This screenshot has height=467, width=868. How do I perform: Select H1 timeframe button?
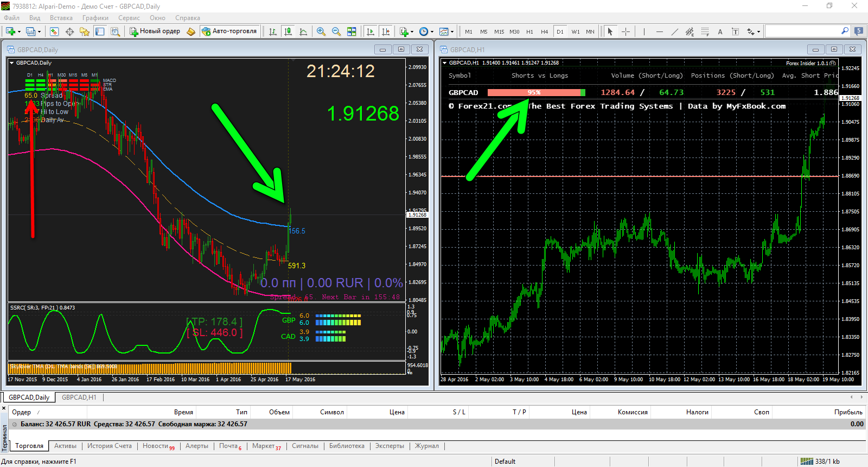(x=529, y=31)
